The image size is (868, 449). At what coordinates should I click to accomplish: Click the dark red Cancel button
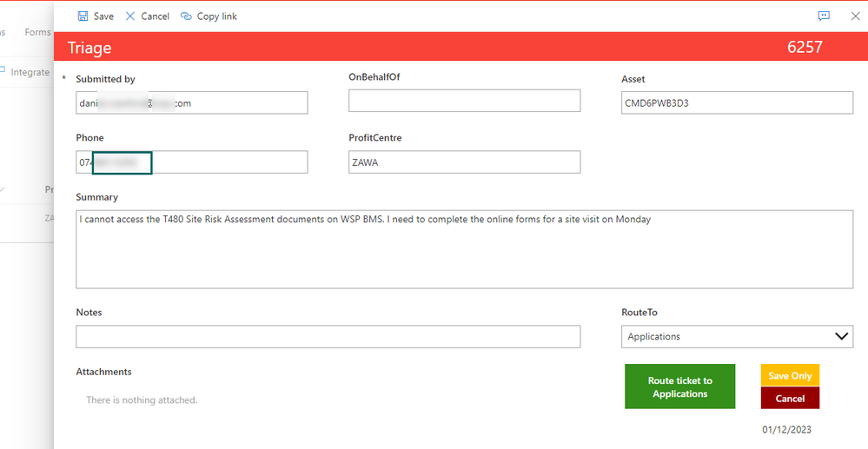click(790, 398)
